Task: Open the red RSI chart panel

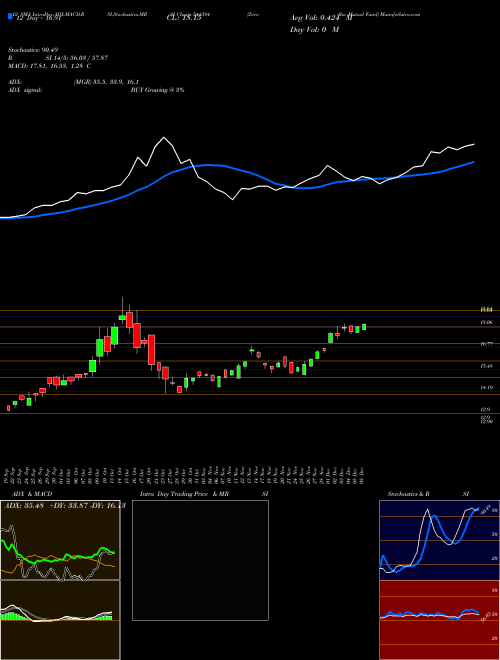Action: click(439, 620)
